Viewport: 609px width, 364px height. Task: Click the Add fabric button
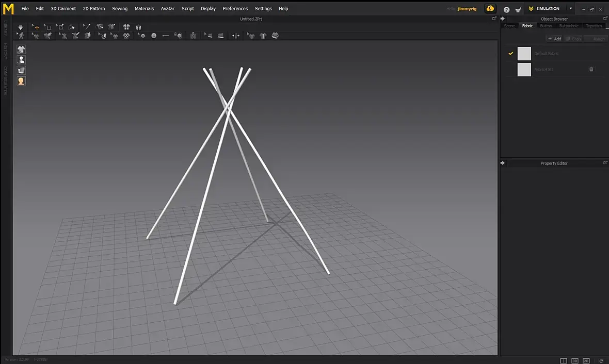(554, 39)
